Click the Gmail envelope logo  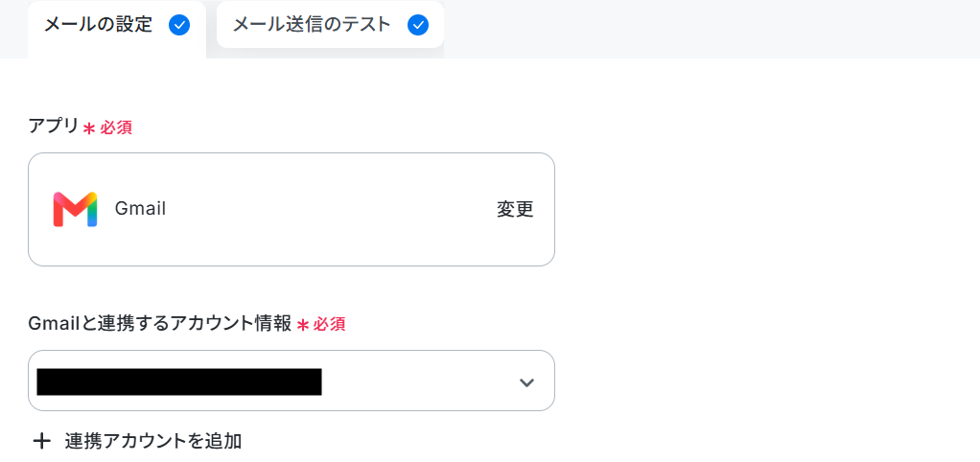tap(75, 209)
